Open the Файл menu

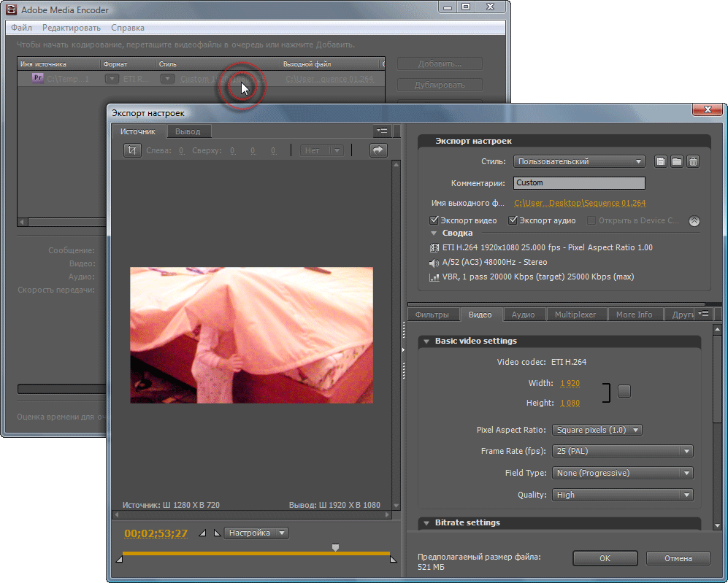(x=21, y=28)
